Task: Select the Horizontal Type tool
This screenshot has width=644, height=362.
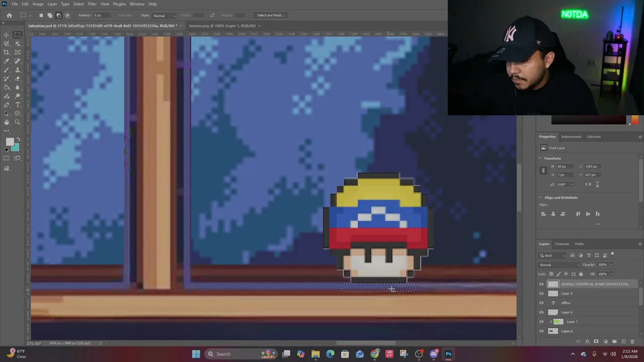Action: coord(18,105)
